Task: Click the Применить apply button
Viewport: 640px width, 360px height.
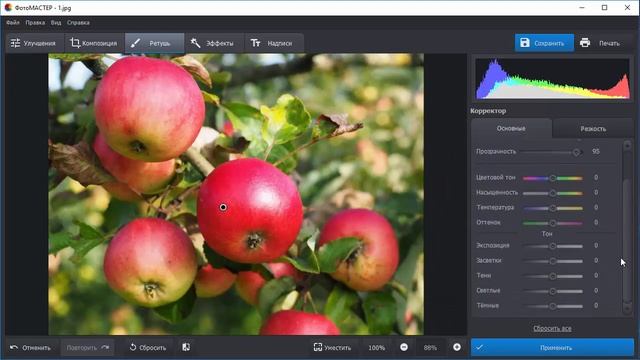Action: click(552, 348)
